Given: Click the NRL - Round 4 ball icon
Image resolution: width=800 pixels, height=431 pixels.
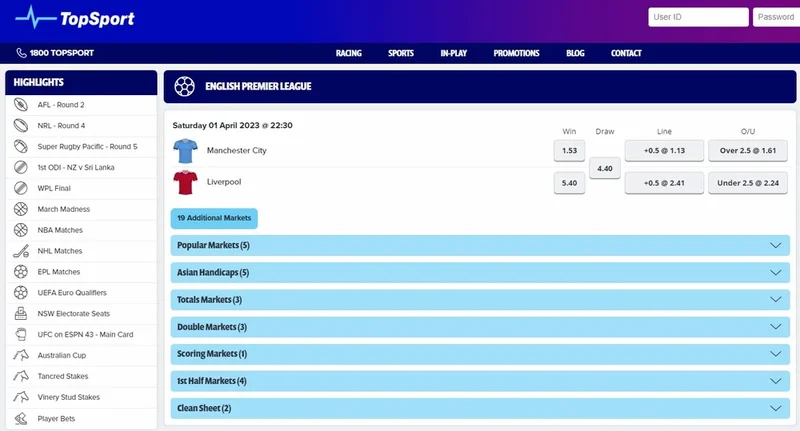Looking at the screenshot, I should (x=21, y=125).
